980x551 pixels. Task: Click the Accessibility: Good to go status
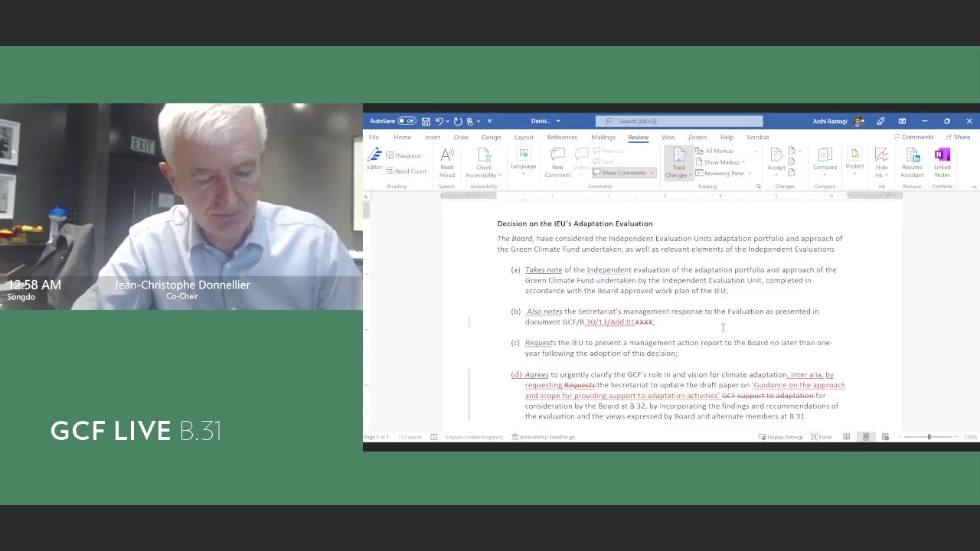543,437
